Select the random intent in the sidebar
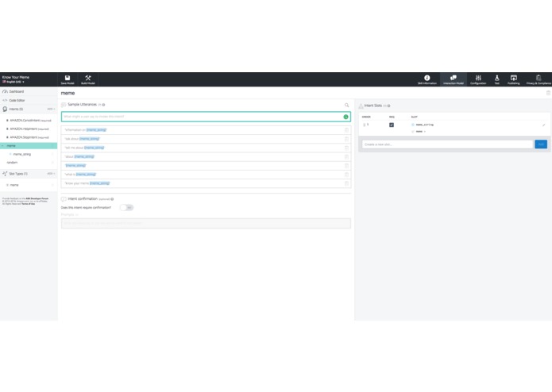The height and width of the screenshot is (392, 552). 12,163
